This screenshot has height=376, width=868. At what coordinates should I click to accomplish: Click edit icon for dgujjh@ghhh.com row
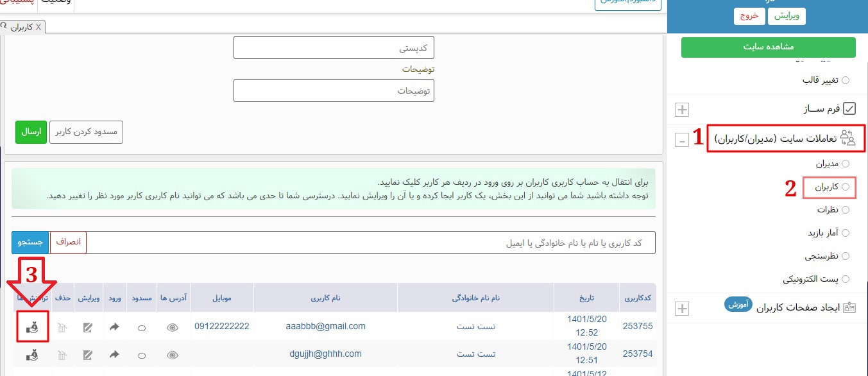pyautogui.click(x=88, y=354)
